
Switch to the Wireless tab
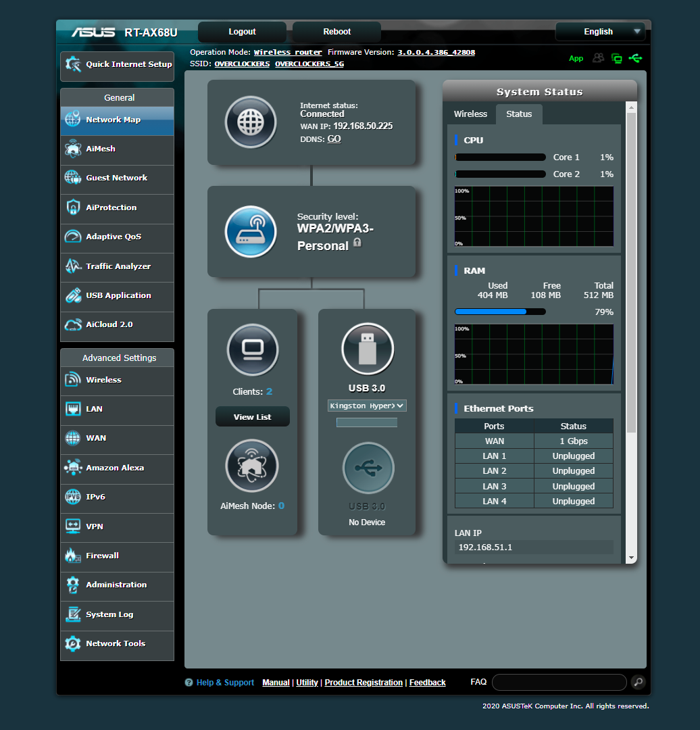coord(470,114)
